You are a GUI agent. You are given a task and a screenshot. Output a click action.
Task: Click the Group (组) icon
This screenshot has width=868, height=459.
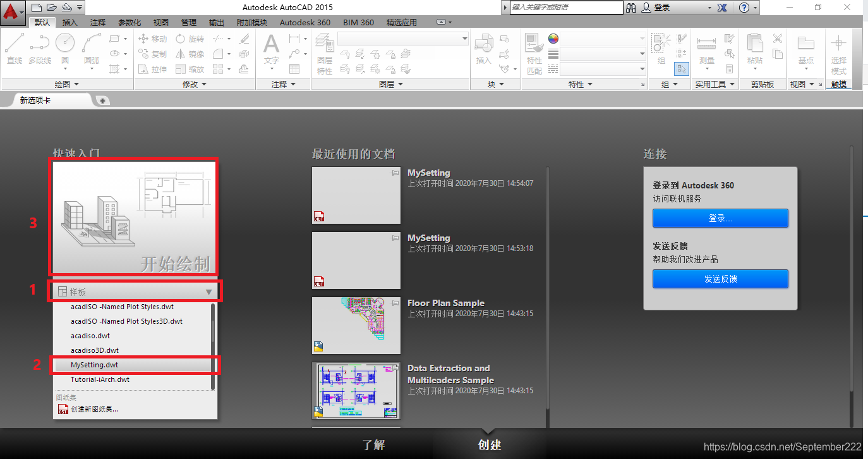(661, 49)
